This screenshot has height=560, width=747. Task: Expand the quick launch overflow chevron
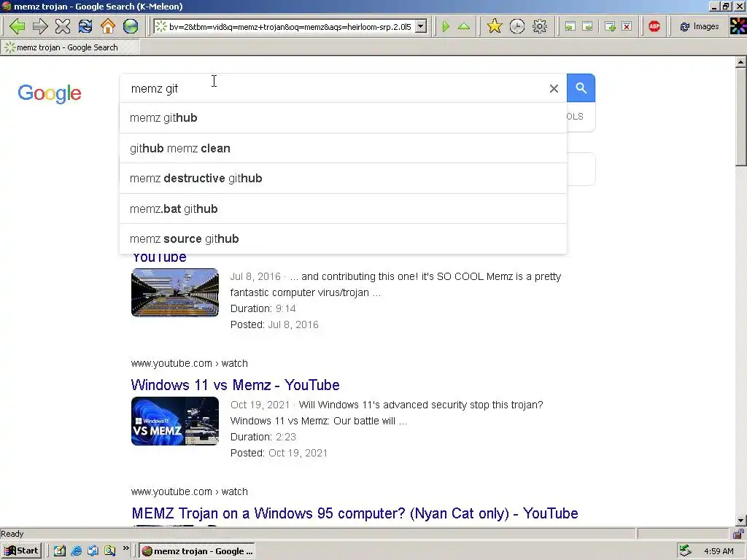pos(125,548)
